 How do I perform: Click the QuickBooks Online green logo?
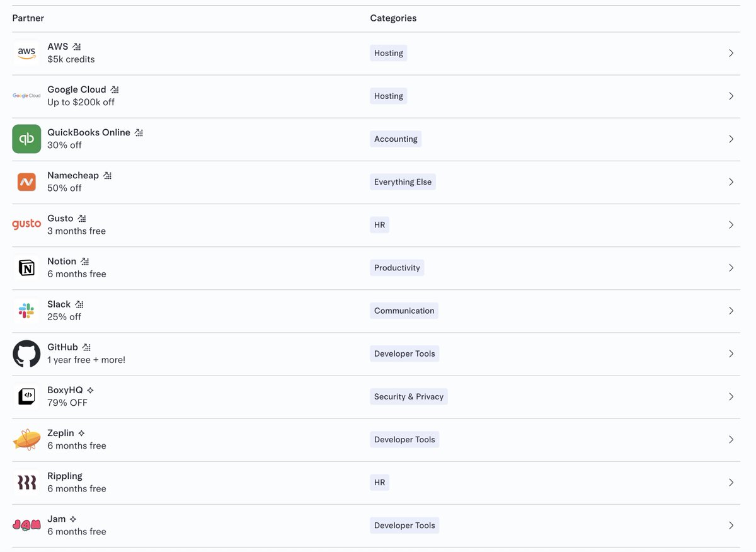(26, 139)
